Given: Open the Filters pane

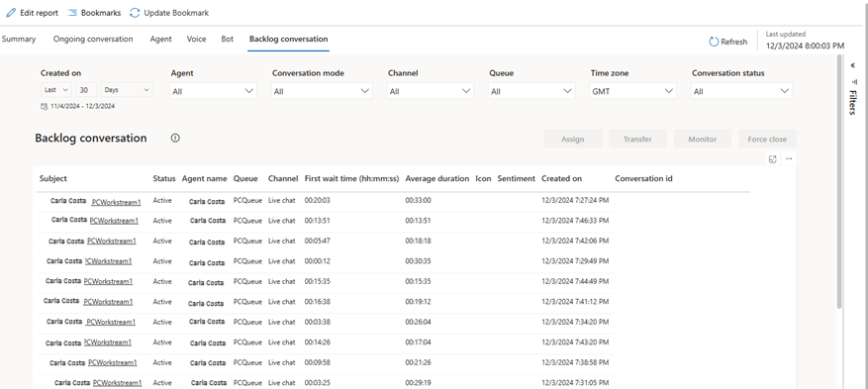Looking at the screenshot, I should point(853,102).
